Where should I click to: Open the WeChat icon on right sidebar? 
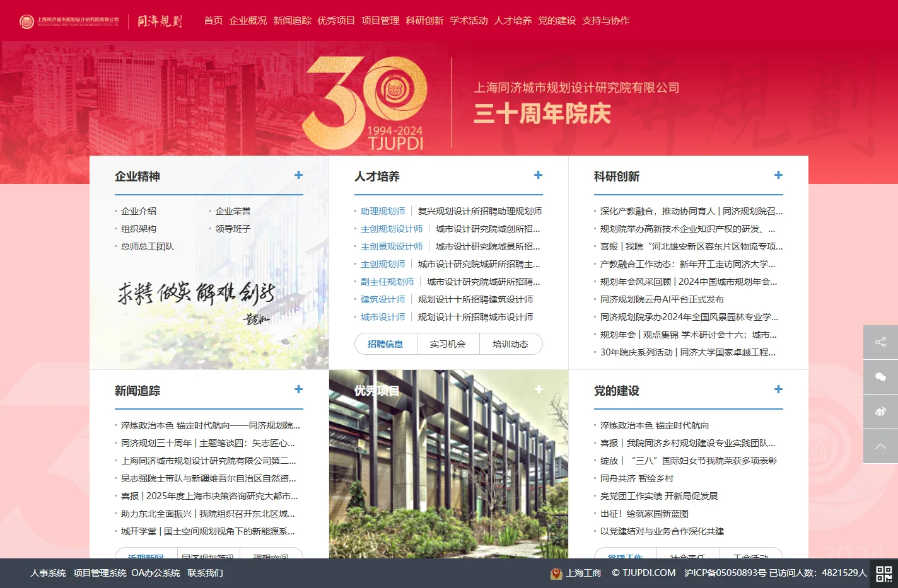(x=880, y=377)
